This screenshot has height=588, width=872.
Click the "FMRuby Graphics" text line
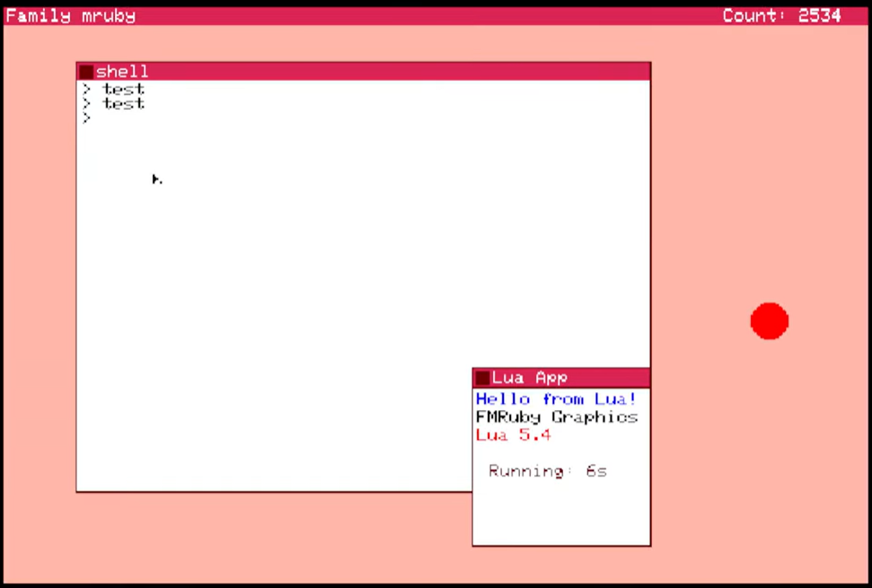tap(557, 417)
